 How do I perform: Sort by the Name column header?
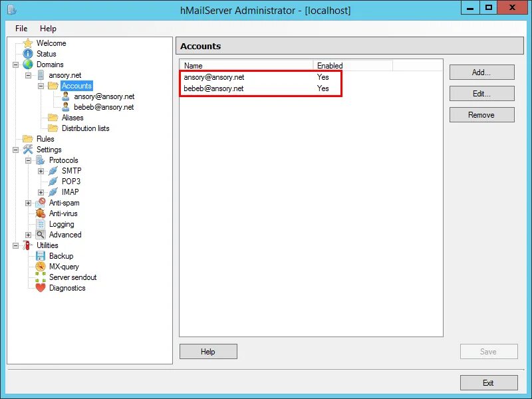[x=247, y=65]
